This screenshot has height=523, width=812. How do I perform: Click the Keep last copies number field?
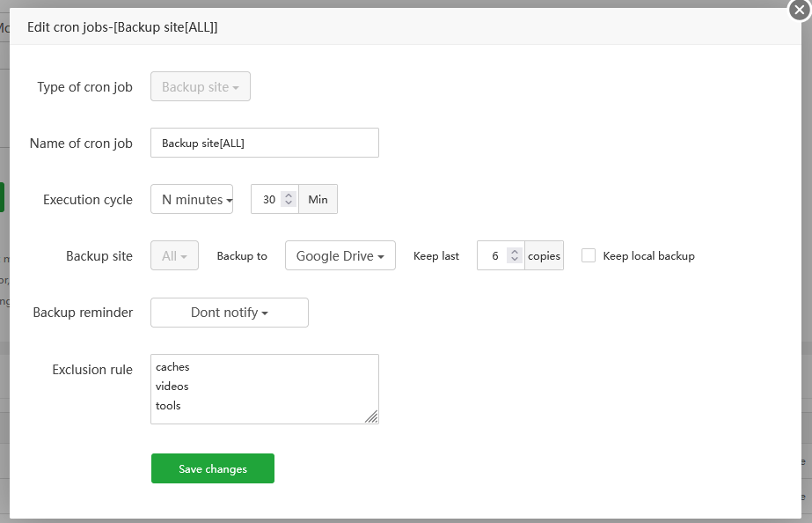point(493,256)
